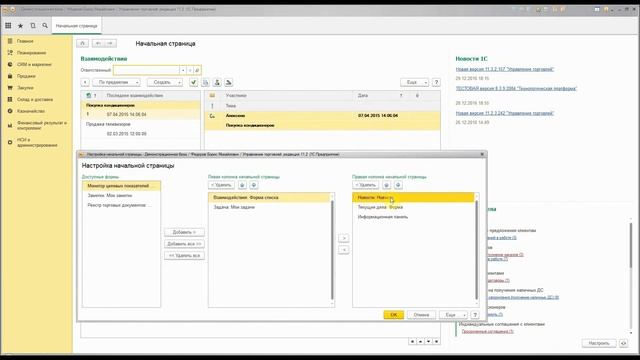This screenshot has height=360, width=640.
Task: Click the document toolbar icon beside checkmark
Action: click(x=205, y=82)
